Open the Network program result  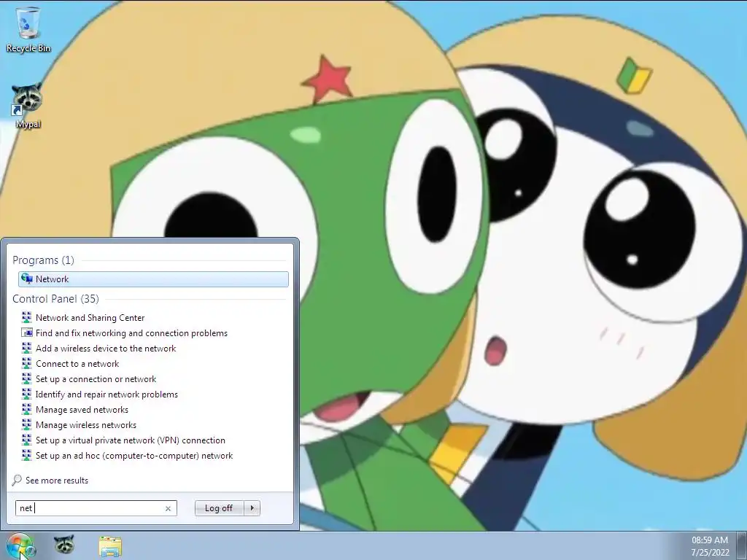tap(153, 279)
